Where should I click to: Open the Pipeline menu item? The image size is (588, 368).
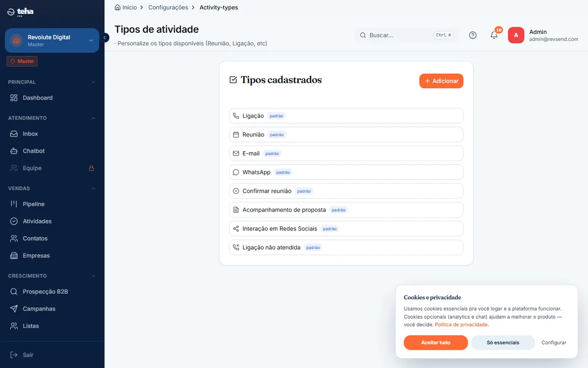[52, 204]
